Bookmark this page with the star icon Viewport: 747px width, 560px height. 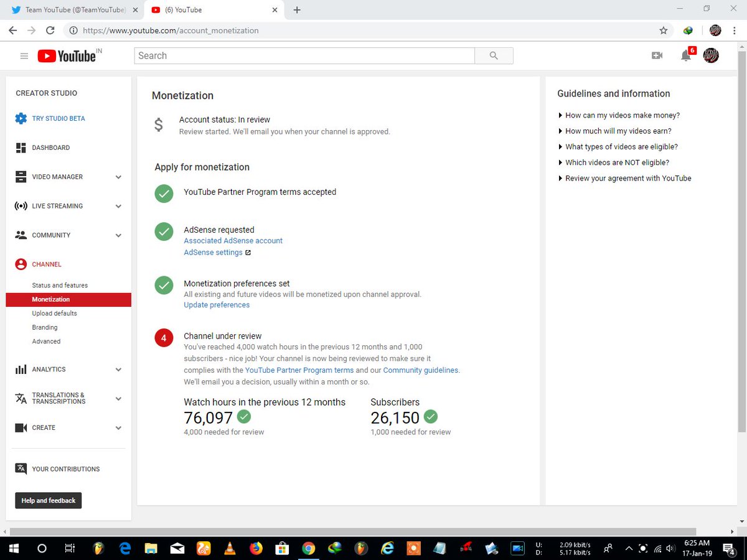click(664, 30)
